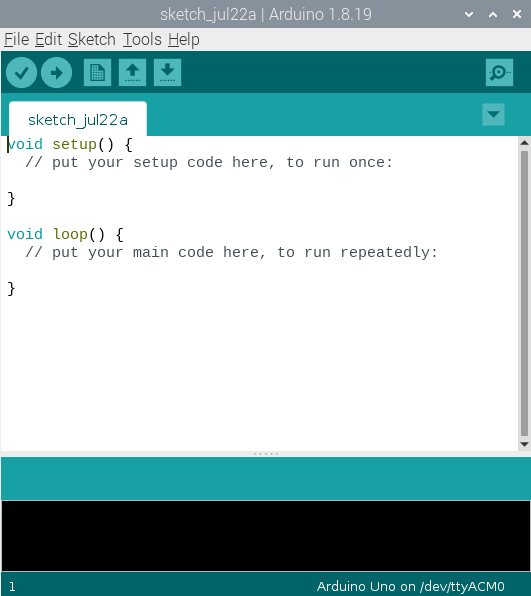Select the sketch_jul22a tab

click(x=78, y=119)
